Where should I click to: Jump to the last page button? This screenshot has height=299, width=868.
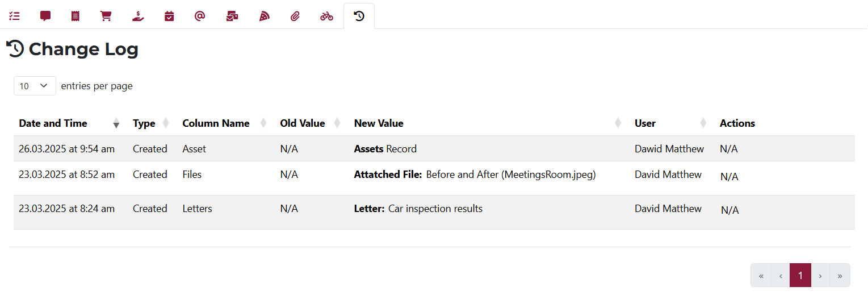coord(840,276)
